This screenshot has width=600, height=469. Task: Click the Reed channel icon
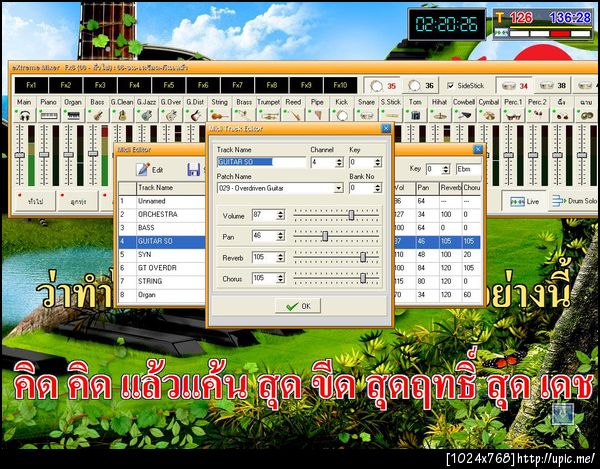pyautogui.click(x=293, y=115)
